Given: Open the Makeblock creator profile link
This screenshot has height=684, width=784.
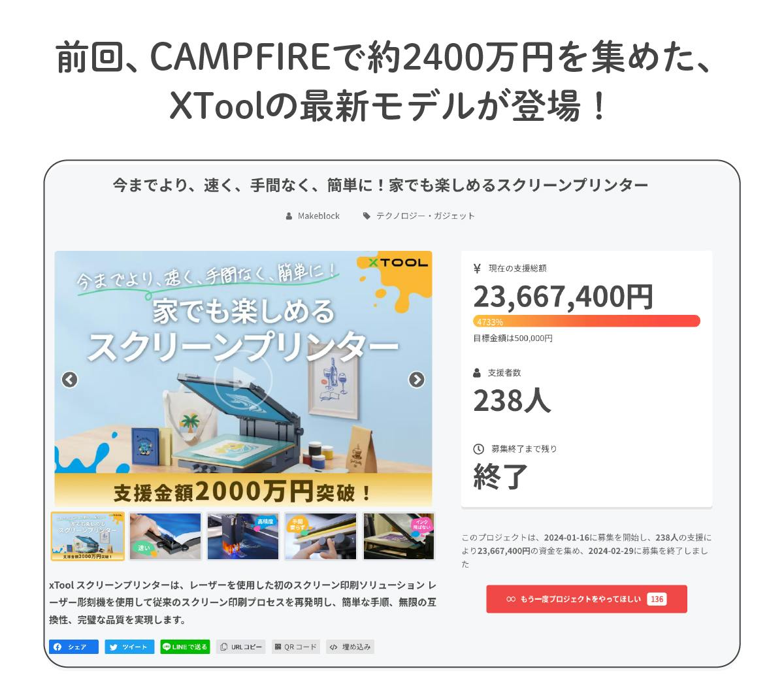Looking at the screenshot, I should (x=318, y=216).
